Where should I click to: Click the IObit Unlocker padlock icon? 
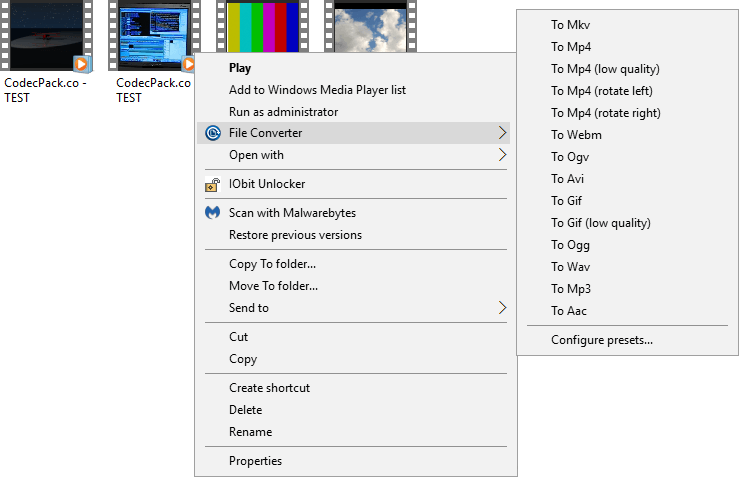212,184
